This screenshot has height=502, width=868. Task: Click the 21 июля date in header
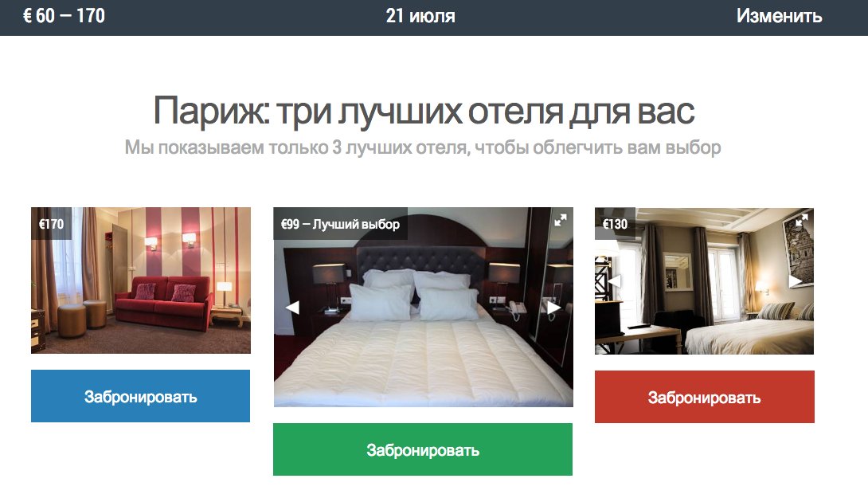point(420,16)
